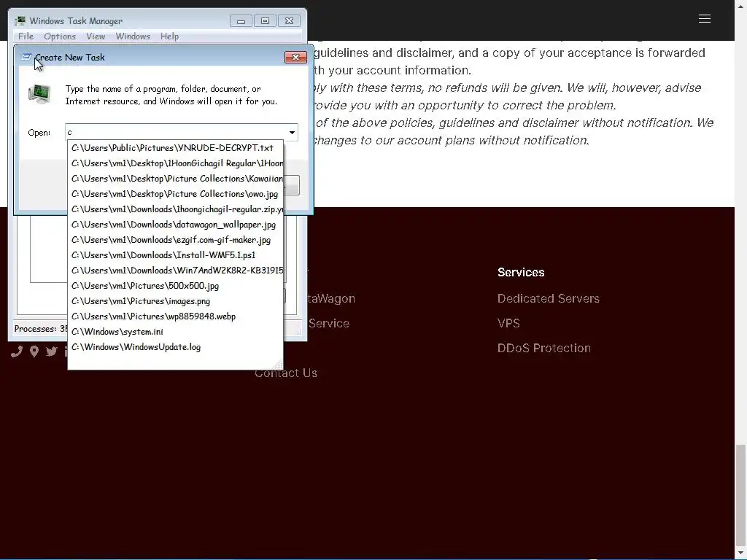Click the Twitter bird footer icon

(52, 351)
